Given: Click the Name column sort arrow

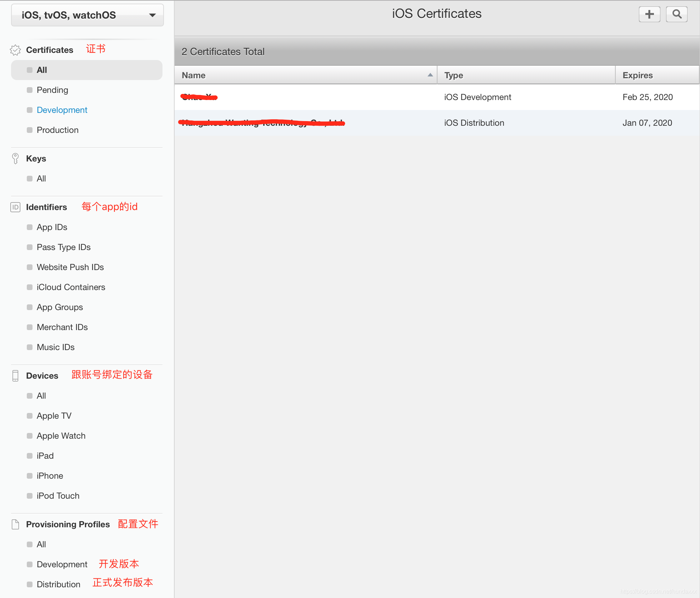Looking at the screenshot, I should pyautogui.click(x=430, y=75).
